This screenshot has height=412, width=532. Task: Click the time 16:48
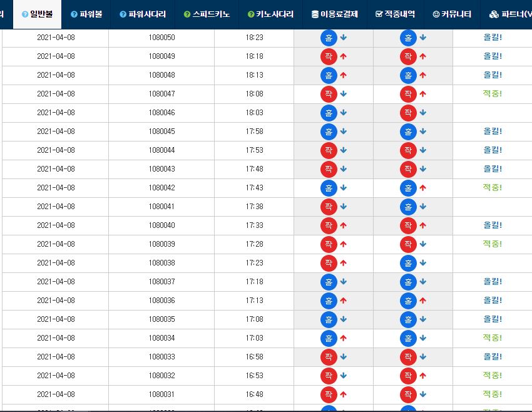(255, 394)
